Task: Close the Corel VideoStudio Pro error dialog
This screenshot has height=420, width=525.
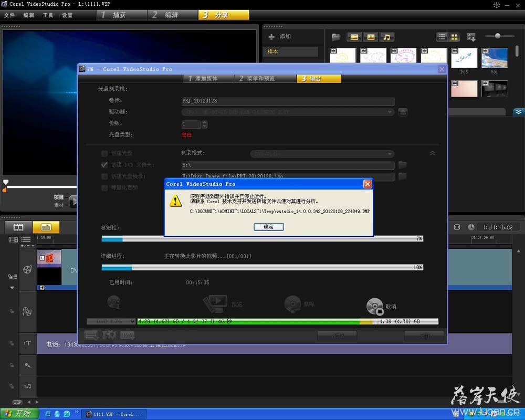Action: [367, 184]
